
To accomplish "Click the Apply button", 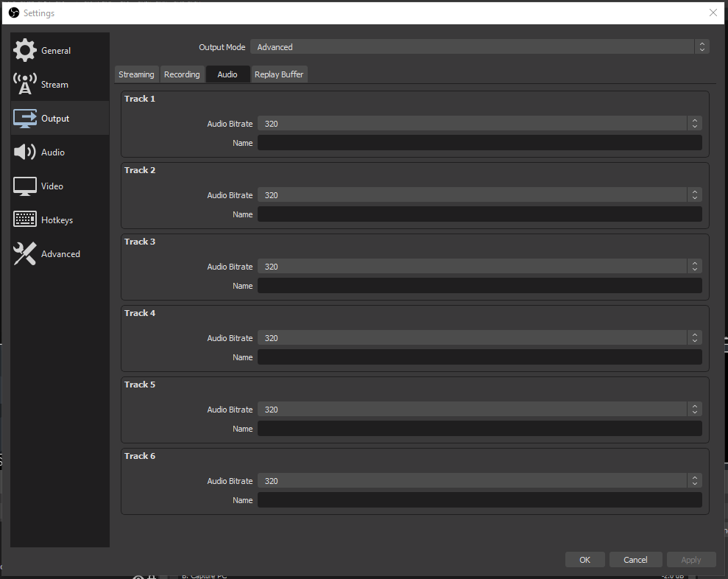I will (x=691, y=560).
